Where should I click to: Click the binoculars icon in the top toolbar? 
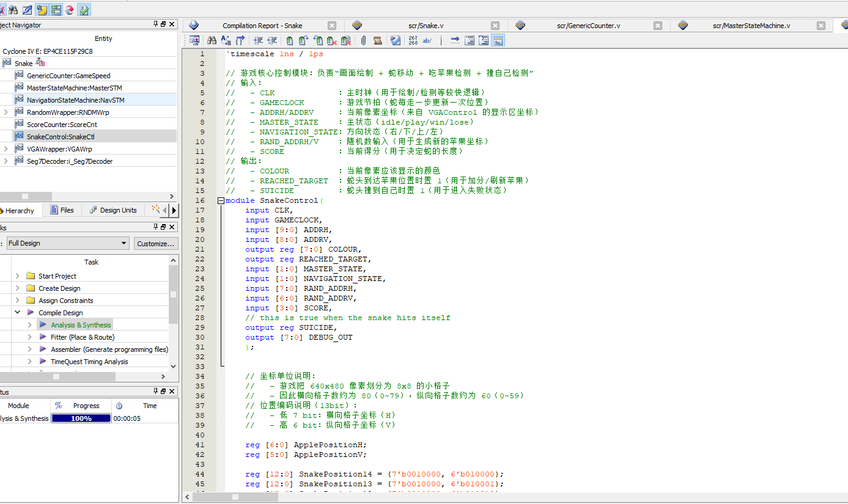tap(13, 10)
